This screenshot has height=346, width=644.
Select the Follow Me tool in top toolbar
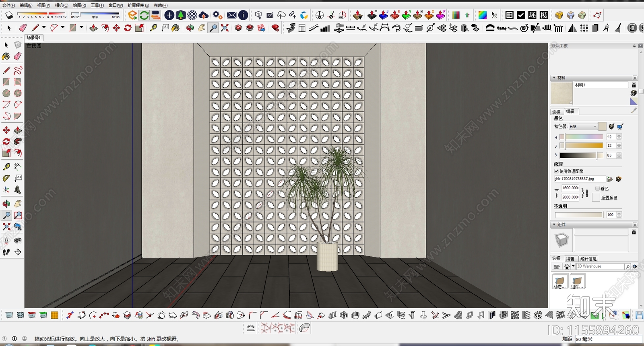[x=105, y=28]
